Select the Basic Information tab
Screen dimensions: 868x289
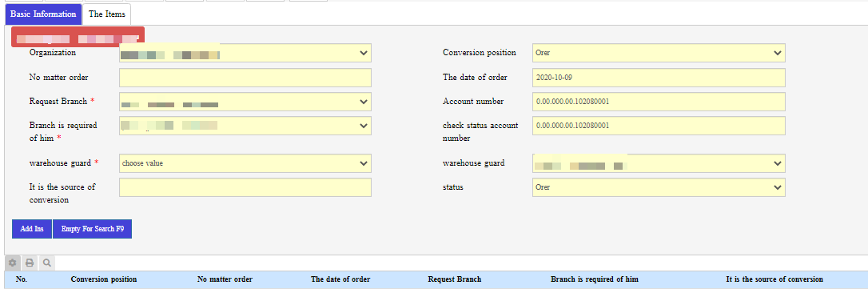tap(43, 14)
